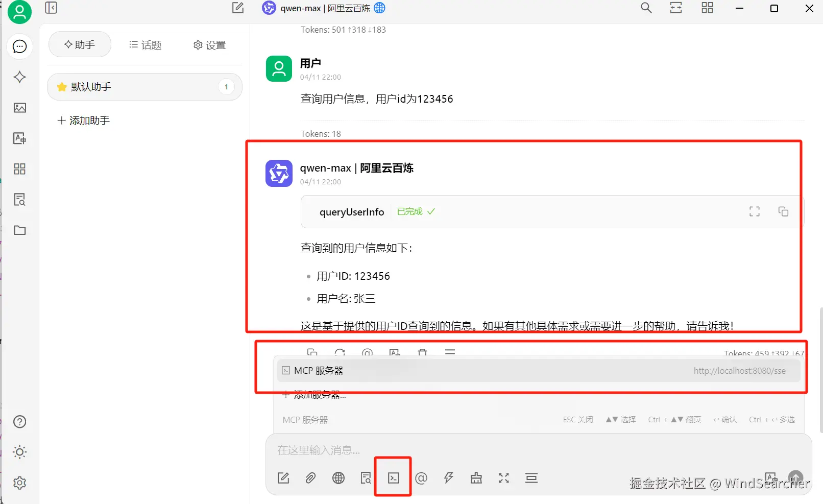Toggle web search globe in input toolbar

(x=338, y=478)
